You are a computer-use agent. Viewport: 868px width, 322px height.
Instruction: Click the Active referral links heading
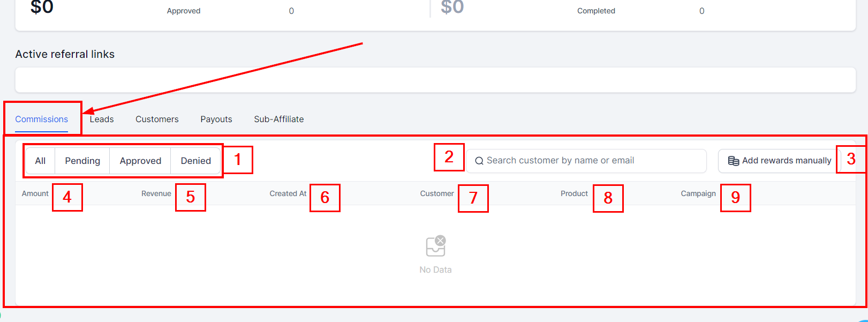(x=65, y=54)
